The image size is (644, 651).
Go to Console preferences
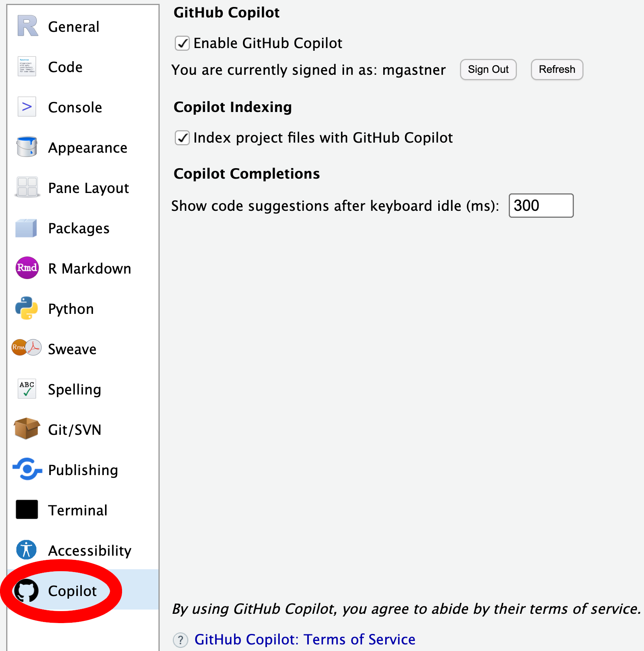(x=83, y=107)
